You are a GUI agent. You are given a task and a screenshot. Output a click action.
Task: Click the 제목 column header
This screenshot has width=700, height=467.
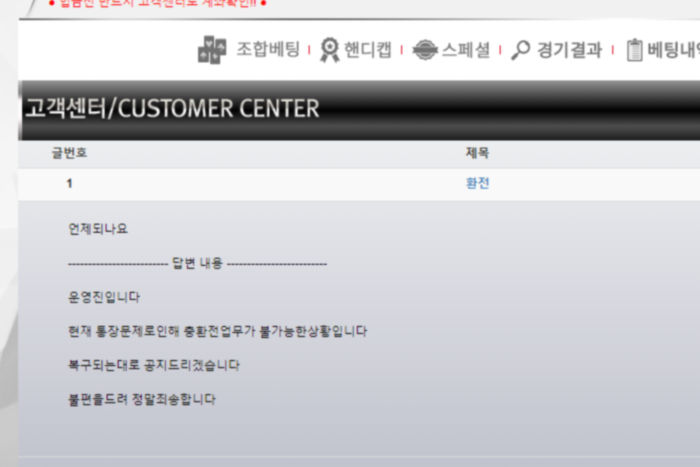click(x=477, y=153)
